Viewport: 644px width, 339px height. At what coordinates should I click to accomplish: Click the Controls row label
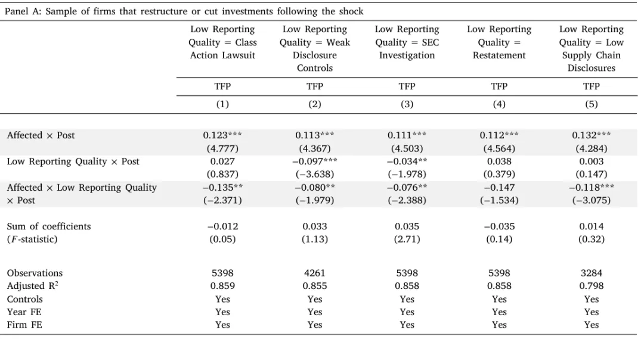point(25,299)
